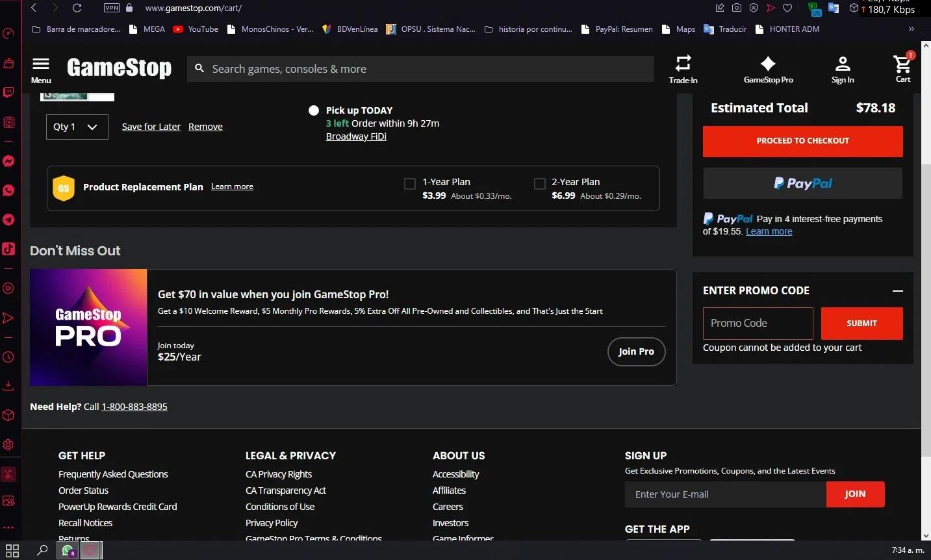
Task: Click the address bar URL
Action: coord(194,8)
